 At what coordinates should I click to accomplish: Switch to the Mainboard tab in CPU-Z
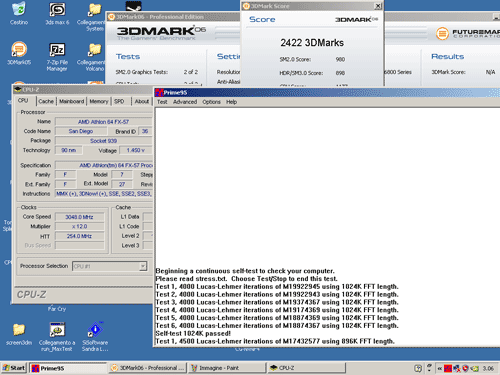tap(71, 101)
